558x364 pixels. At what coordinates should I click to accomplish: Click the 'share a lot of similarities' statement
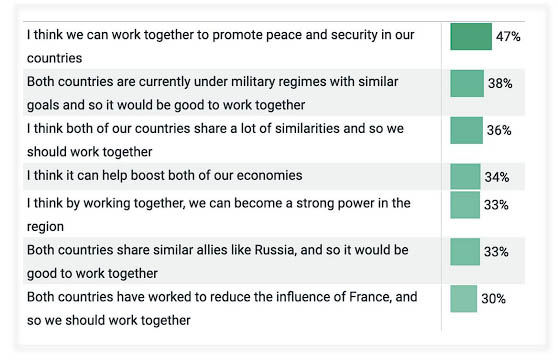point(215,140)
